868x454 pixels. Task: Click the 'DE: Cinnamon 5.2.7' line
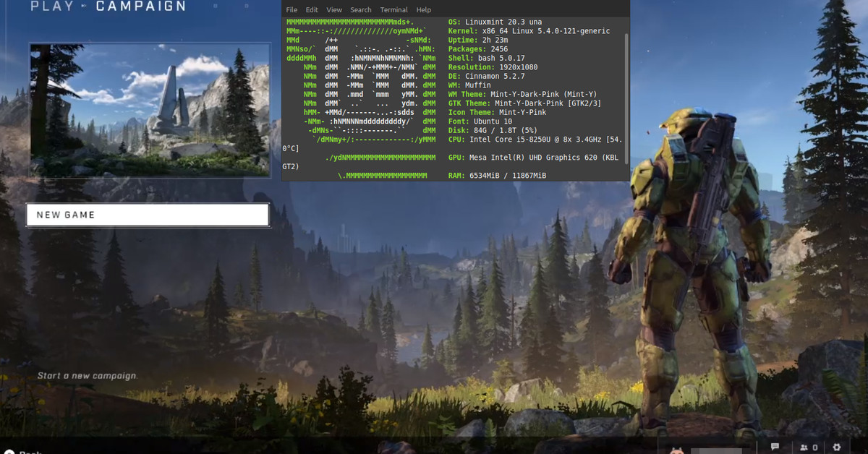(x=486, y=76)
